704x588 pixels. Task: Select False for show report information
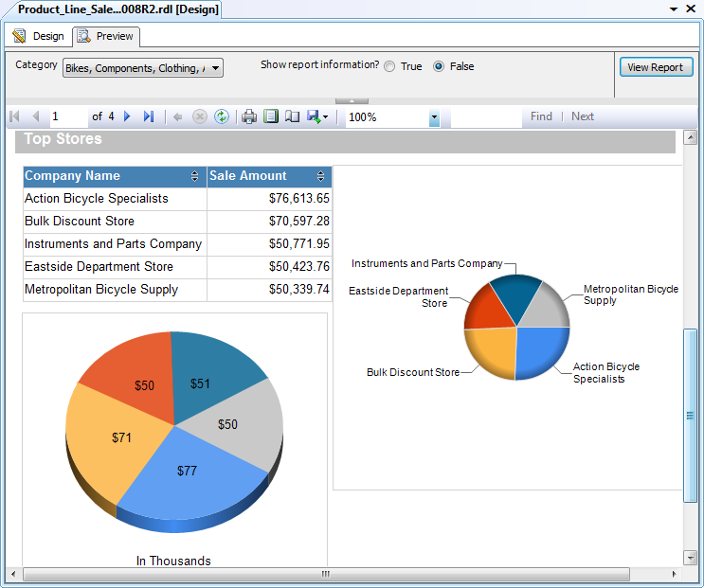[x=439, y=66]
